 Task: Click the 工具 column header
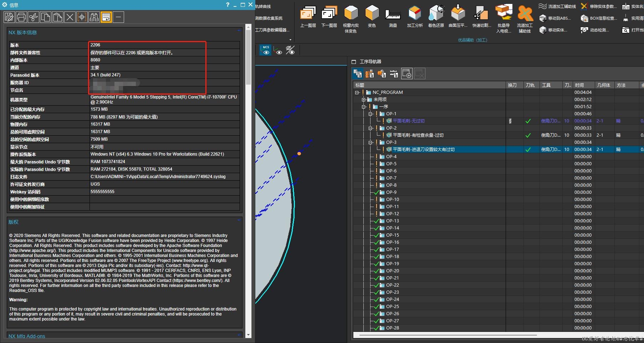(x=551, y=85)
